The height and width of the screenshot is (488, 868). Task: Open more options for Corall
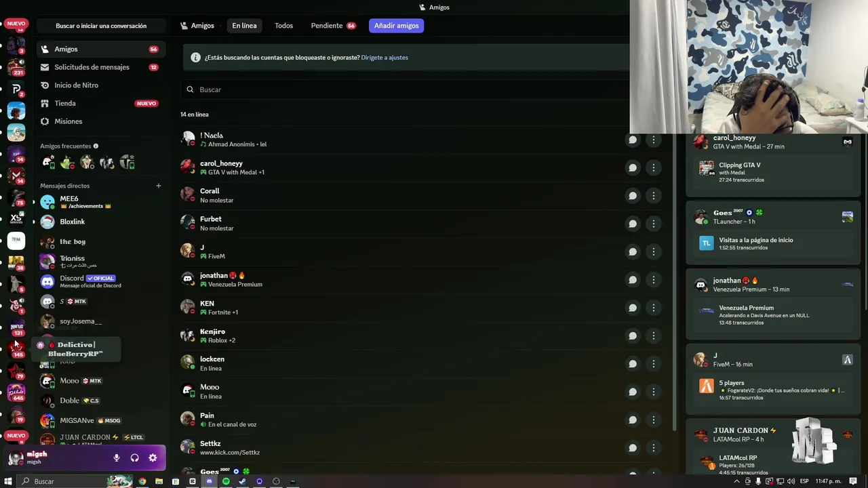[x=654, y=196]
